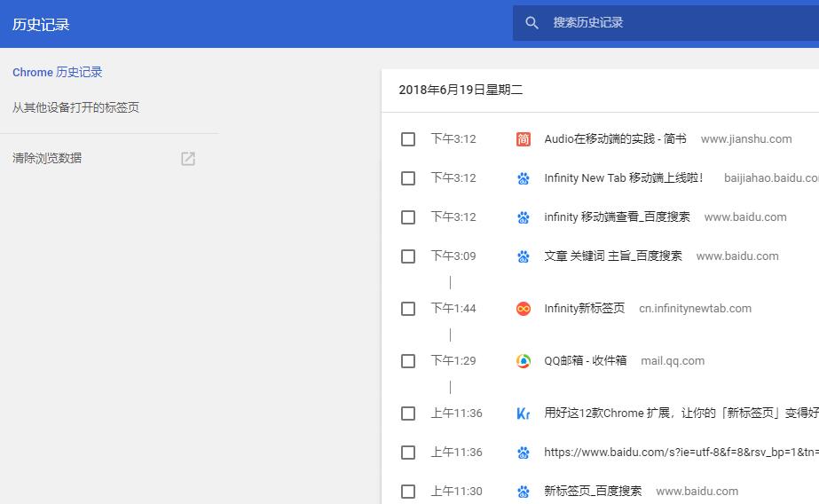Select checkbox for Infinity New Tab 移动端上线啦

408,178
